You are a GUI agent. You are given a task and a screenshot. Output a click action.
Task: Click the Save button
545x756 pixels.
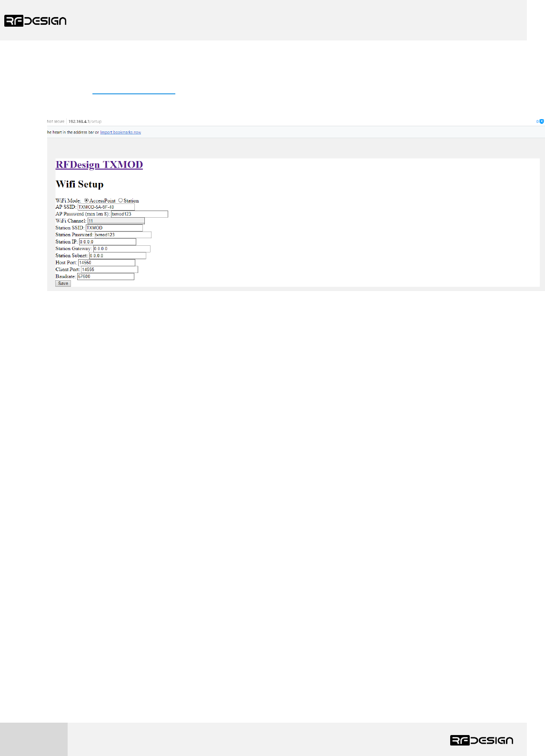click(63, 283)
